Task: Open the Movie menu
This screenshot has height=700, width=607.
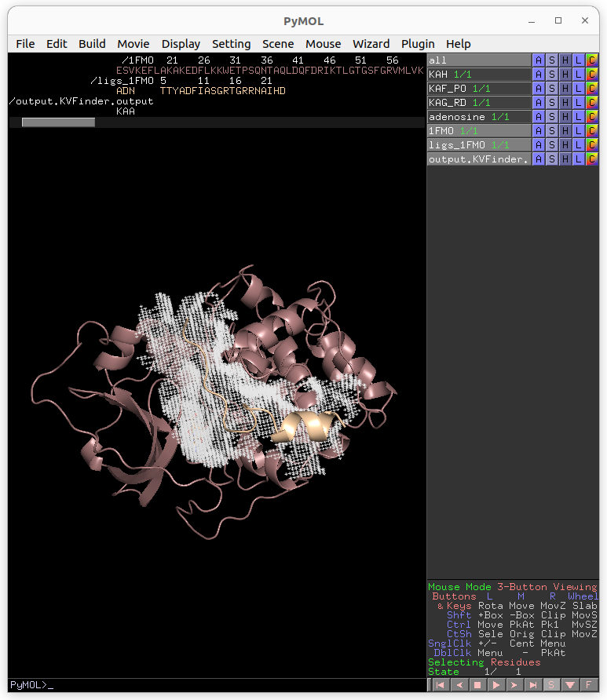Action: coord(133,44)
